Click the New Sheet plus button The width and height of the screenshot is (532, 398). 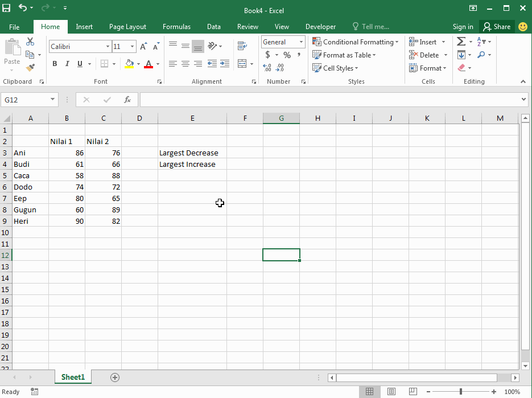(x=114, y=377)
